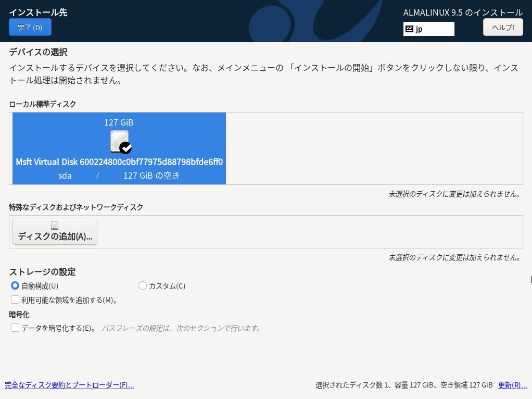Click the パスフレーズの設定は hint text

[181, 328]
